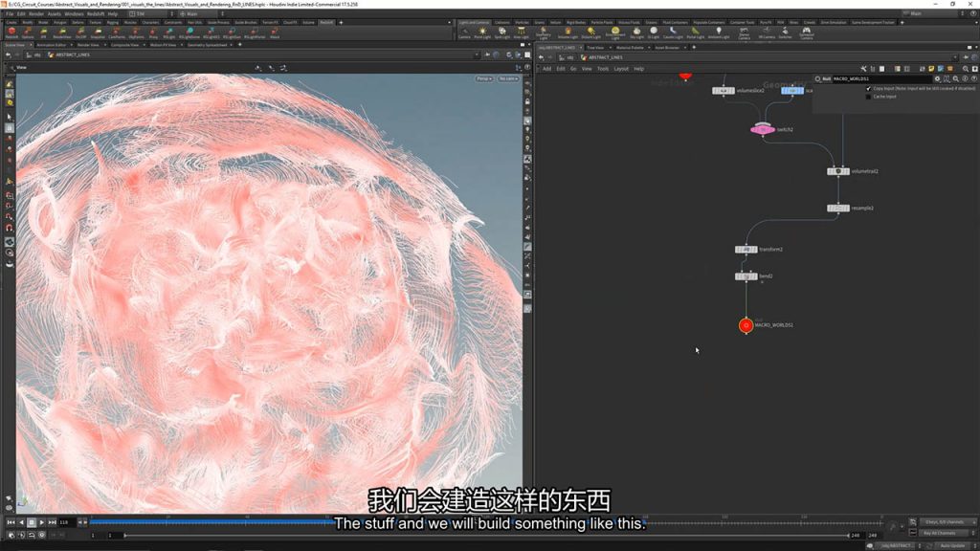Switch to the Geometry Spreadsheet tab

(208, 45)
